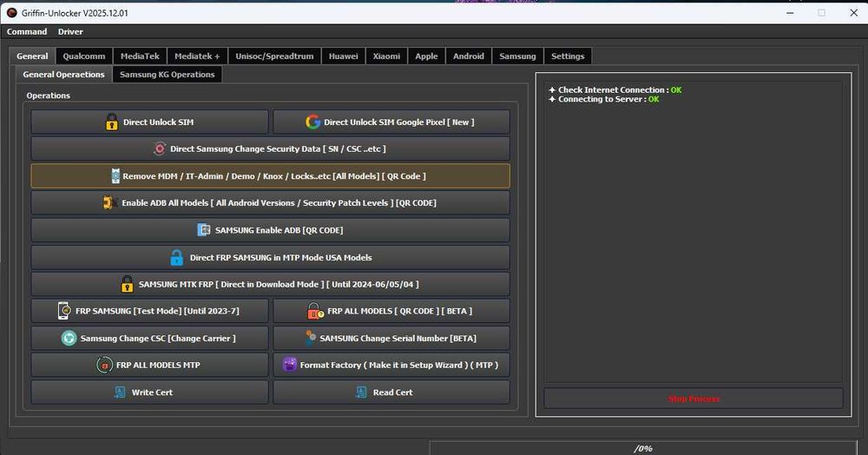Click the Google logo icon on Pixel unlock
Image resolution: width=868 pixels, height=455 pixels.
click(x=312, y=122)
